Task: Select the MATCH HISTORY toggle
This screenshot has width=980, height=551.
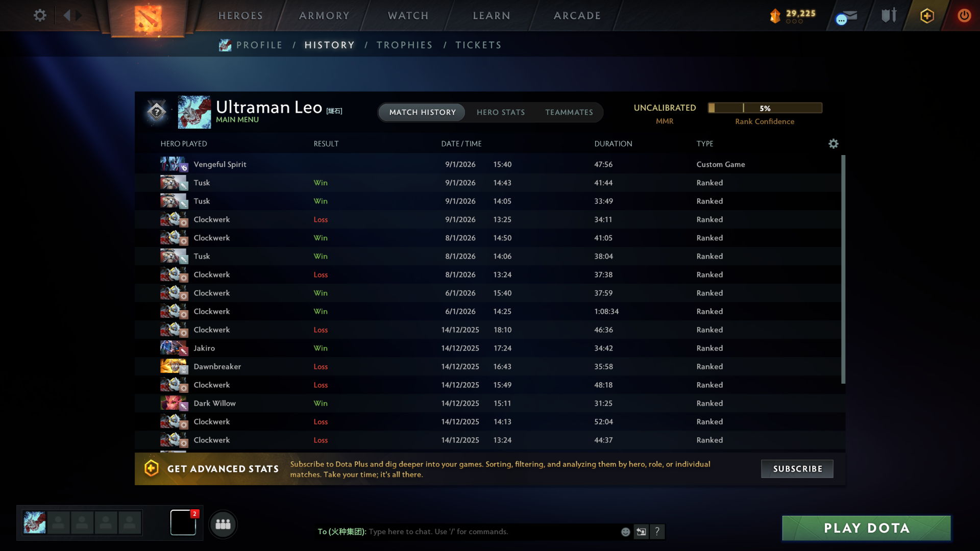Action: 422,112
